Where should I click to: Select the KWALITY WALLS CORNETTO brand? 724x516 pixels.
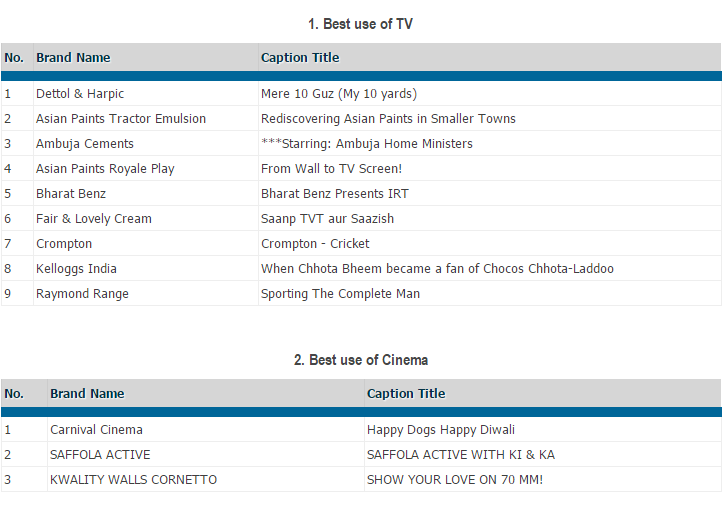pos(133,480)
